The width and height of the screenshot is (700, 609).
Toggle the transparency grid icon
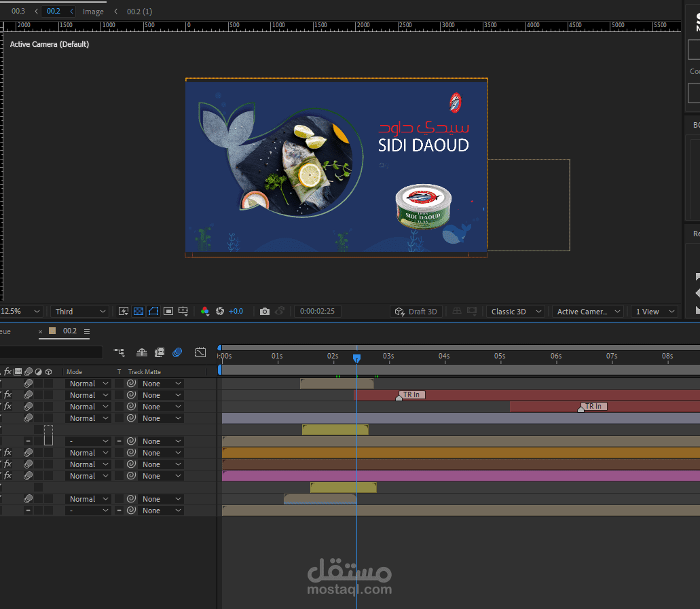point(139,311)
